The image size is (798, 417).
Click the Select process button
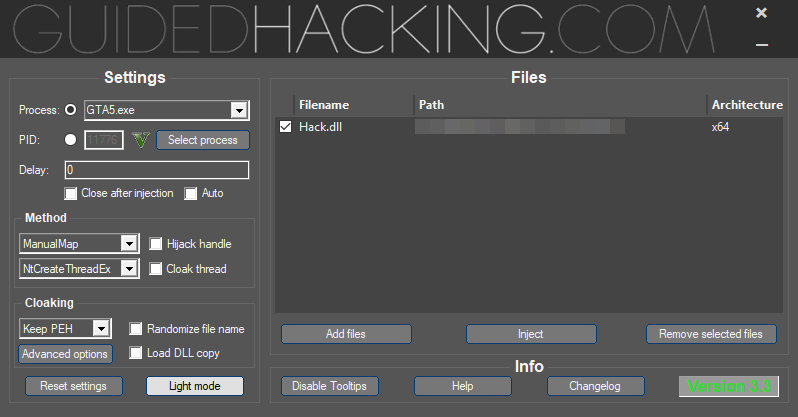pyautogui.click(x=203, y=140)
